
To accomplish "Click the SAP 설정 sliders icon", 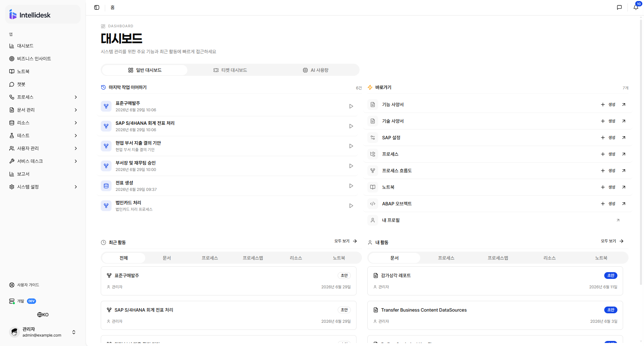I will click(373, 138).
